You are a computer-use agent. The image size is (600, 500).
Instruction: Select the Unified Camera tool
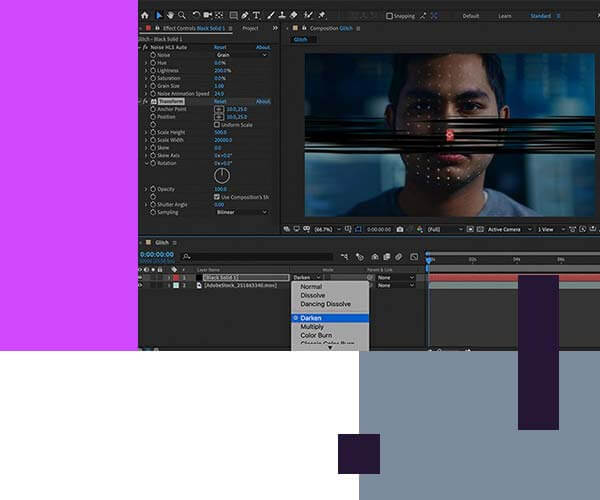tap(207, 15)
